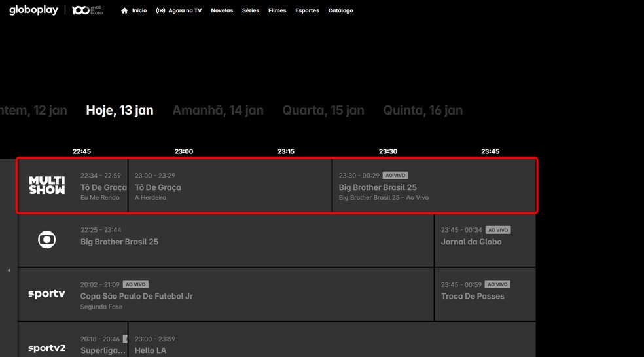Screen dimensions: 644x357
Task: Select the Multishow channel logo
Action: point(47,185)
